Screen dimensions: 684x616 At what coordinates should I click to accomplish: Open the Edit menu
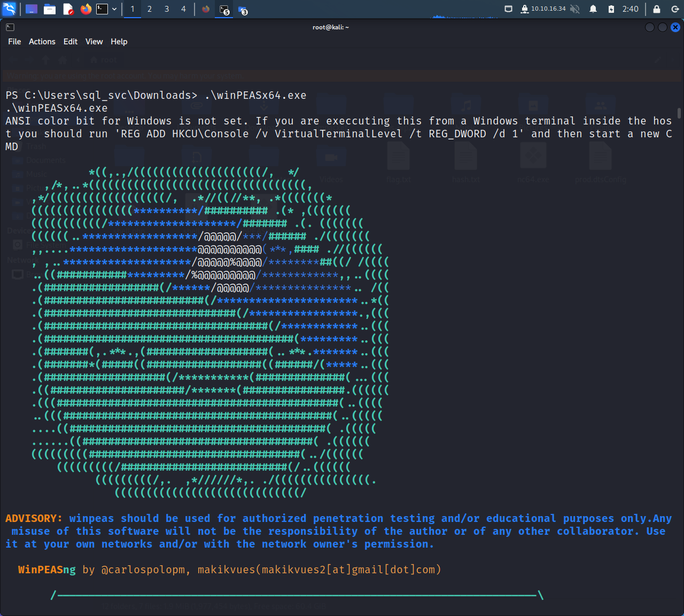(71, 42)
